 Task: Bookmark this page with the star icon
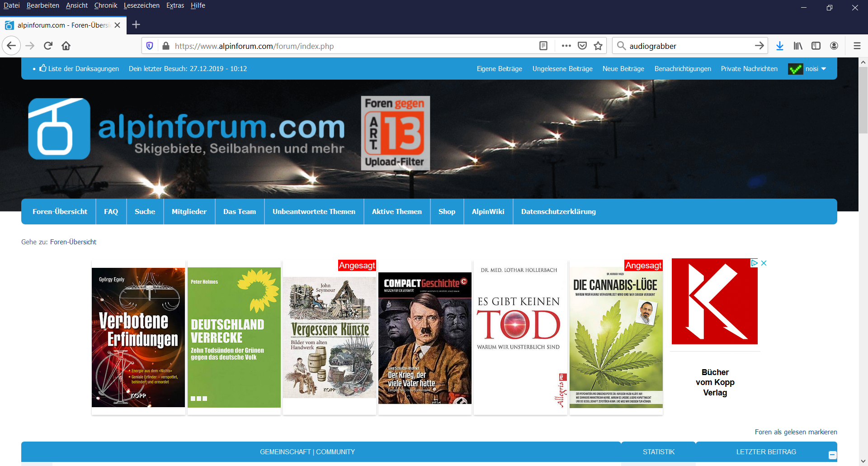pyautogui.click(x=598, y=46)
